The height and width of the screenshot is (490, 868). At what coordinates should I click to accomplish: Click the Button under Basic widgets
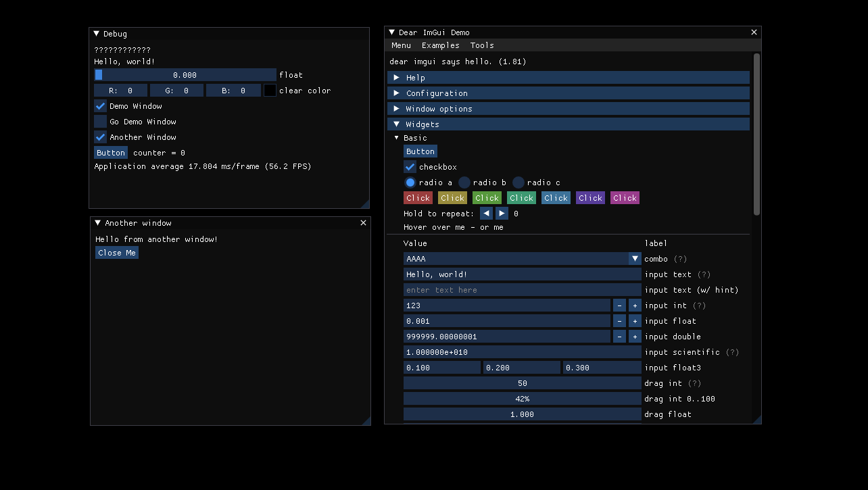420,151
